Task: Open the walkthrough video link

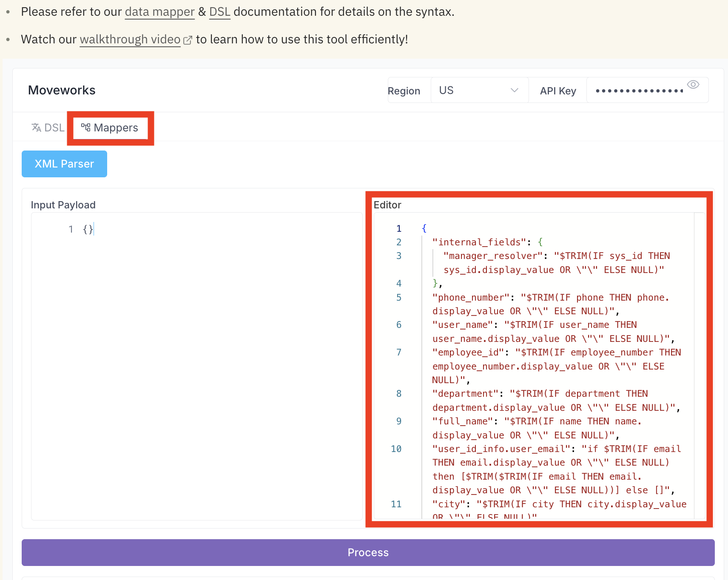Action: point(130,40)
